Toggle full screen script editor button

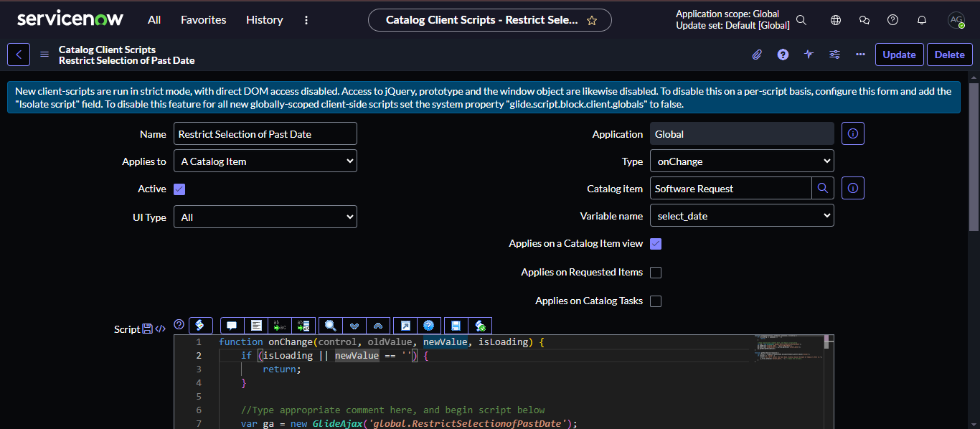tap(405, 326)
